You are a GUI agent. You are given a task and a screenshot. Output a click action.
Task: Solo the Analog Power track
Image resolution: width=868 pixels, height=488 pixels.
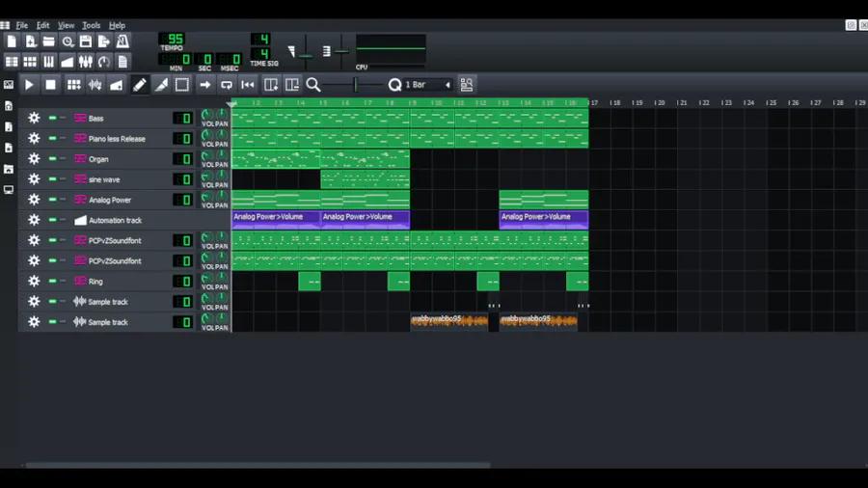63,200
